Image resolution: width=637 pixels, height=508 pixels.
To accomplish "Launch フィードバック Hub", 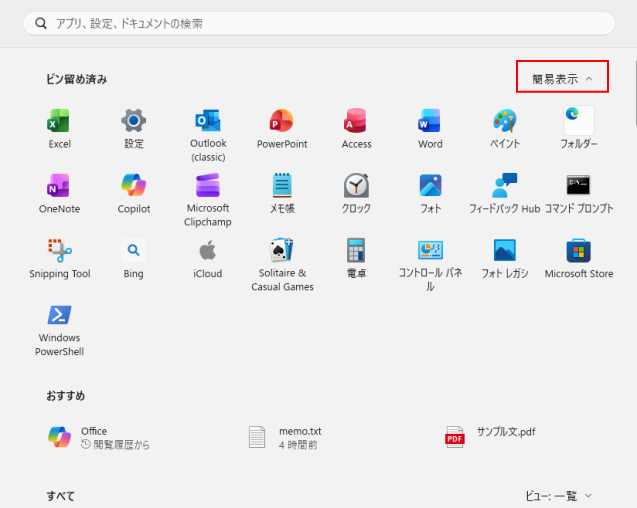I will click(505, 193).
